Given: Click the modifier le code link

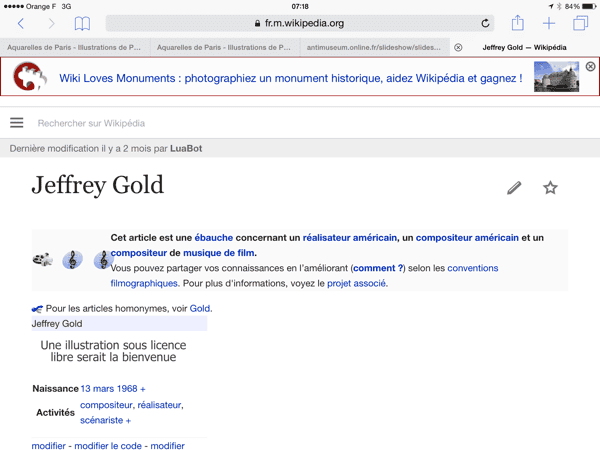Looking at the screenshot, I should 108,446.
